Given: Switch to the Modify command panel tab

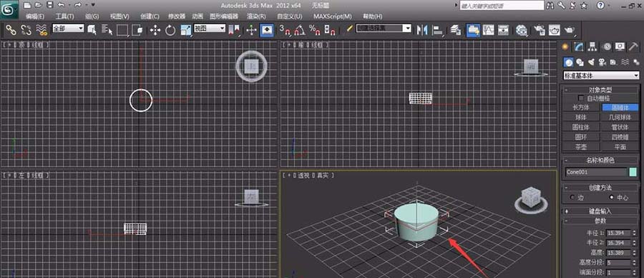Looking at the screenshot, I should (579, 47).
